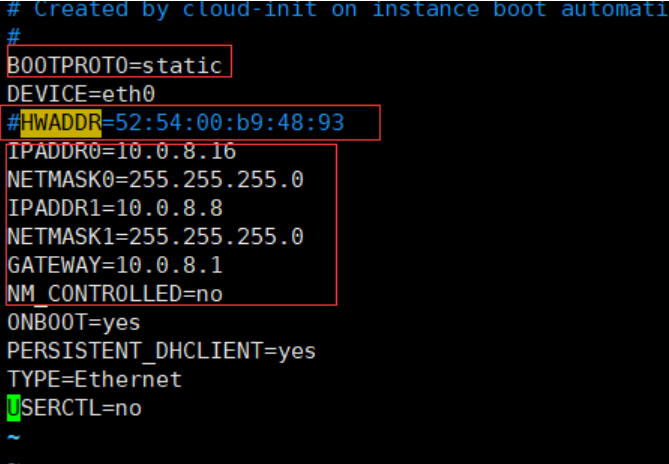Click the green cursor on USERCTL
This screenshot has height=464, width=669.
14,408
